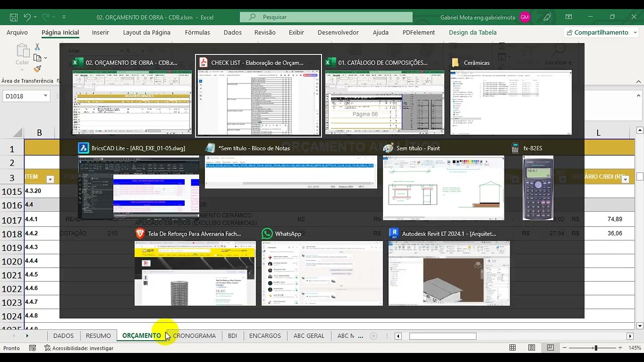Activate the Format Painter brush
The width and height of the screenshot is (644, 362).
tap(37, 69)
